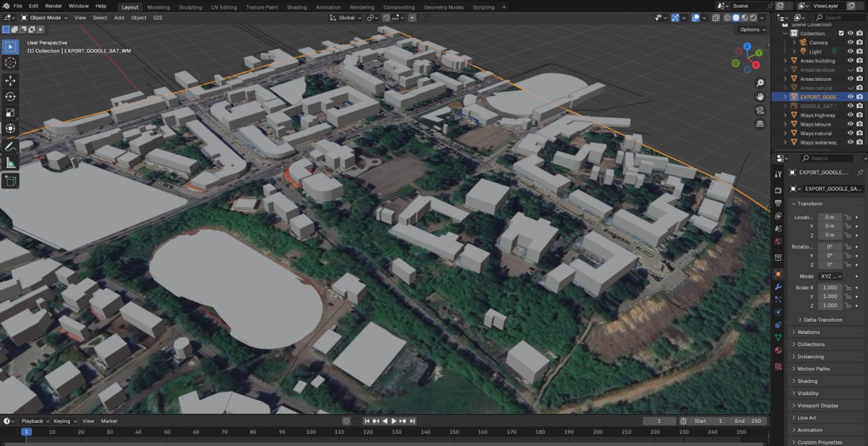This screenshot has width=868, height=446.
Task: Activate the Rotate tool
Action: pyautogui.click(x=10, y=96)
